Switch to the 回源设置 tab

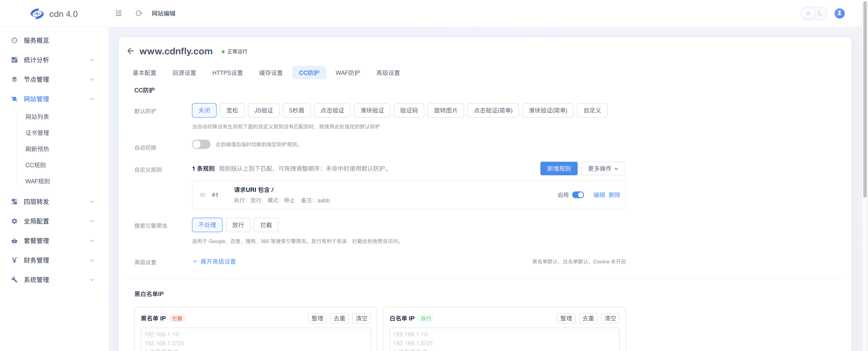click(184, 73)
